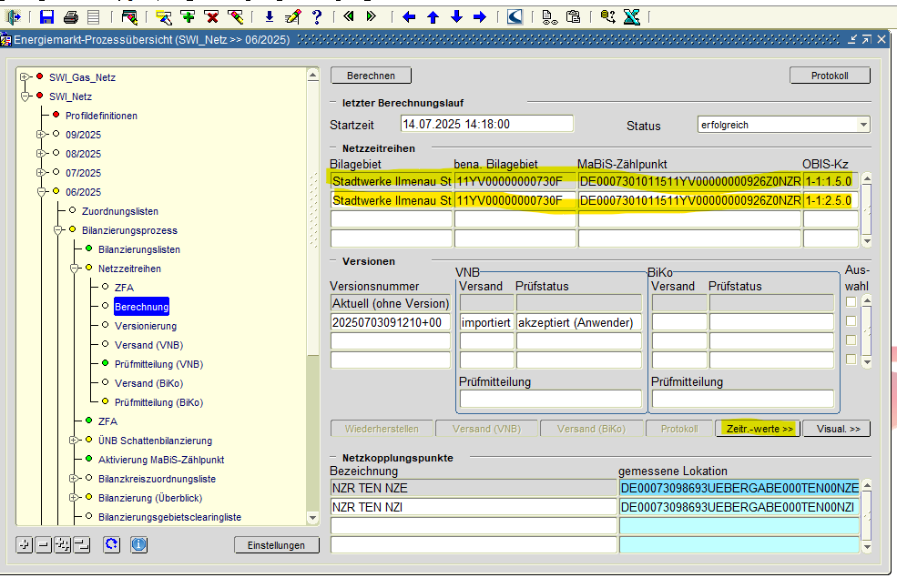897x588 pixels.
Task: Open help via the question mark icon
Action: click(316, 16)
